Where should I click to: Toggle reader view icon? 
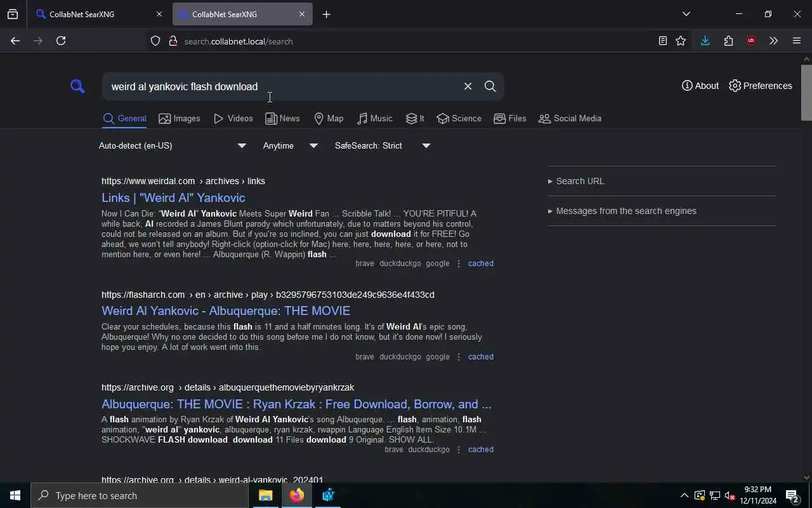pyautogui.click(x=662, y=41)
